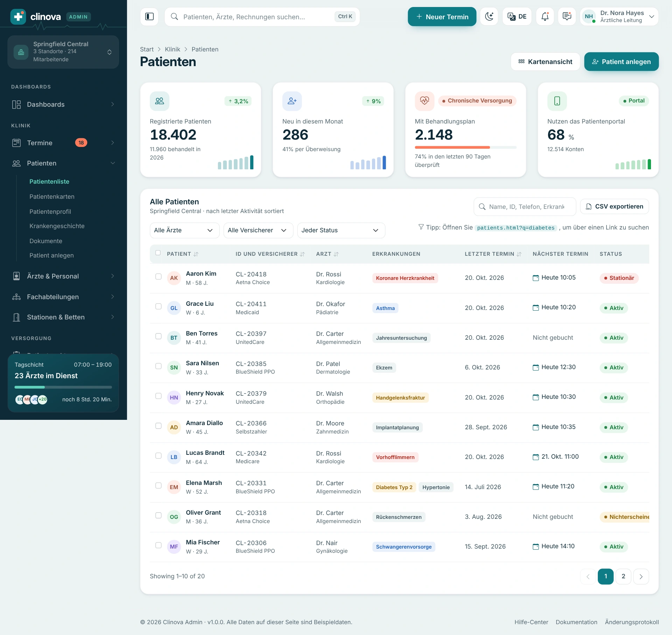The width and height of the screenshot is (672, 635).
Task: Open the Springfield Central location switcher
Action: [63, 52]
